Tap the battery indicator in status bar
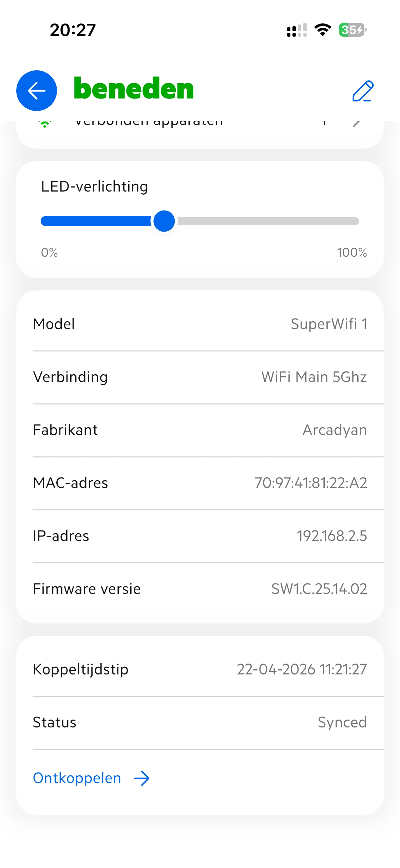 point(352,30)
